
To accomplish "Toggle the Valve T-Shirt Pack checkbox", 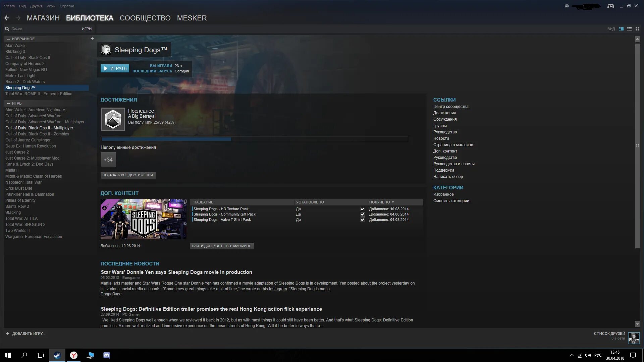I will 363,220.
